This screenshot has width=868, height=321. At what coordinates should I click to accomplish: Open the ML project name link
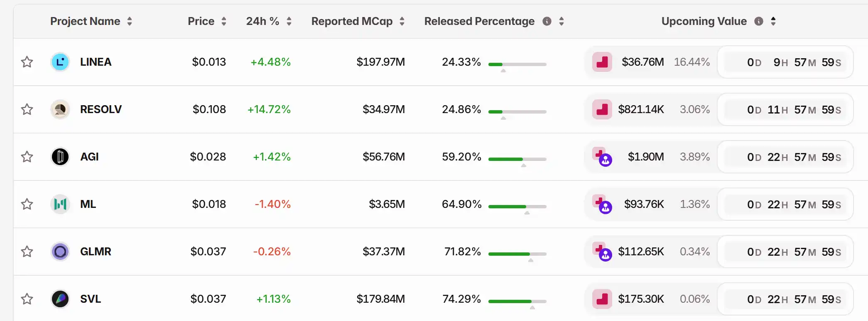coord(88,204)
